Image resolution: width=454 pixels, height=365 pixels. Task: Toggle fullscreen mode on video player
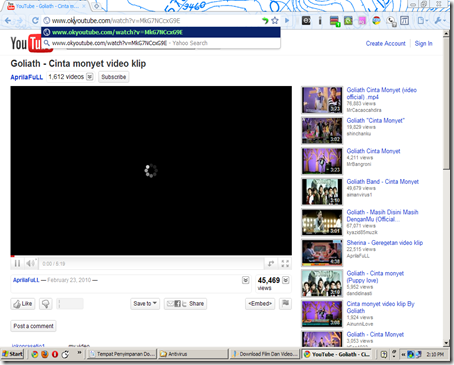[285, 264]
